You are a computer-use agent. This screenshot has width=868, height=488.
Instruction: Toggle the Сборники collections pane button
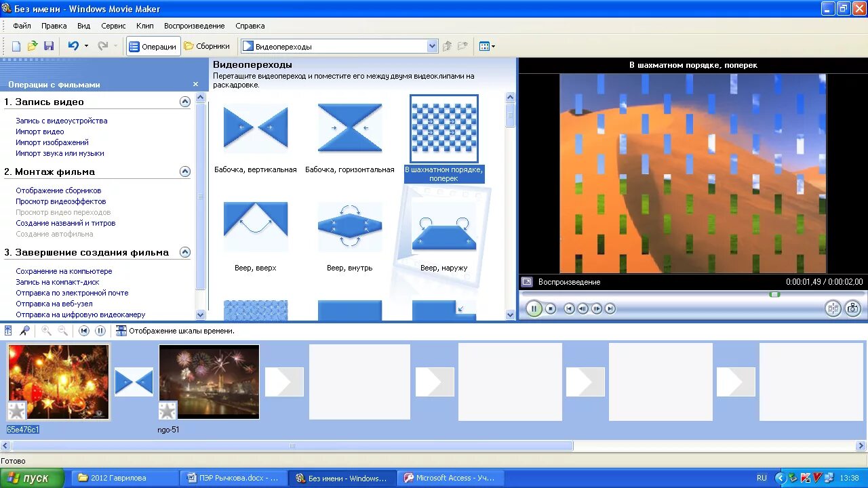click(x=207, y=46)
